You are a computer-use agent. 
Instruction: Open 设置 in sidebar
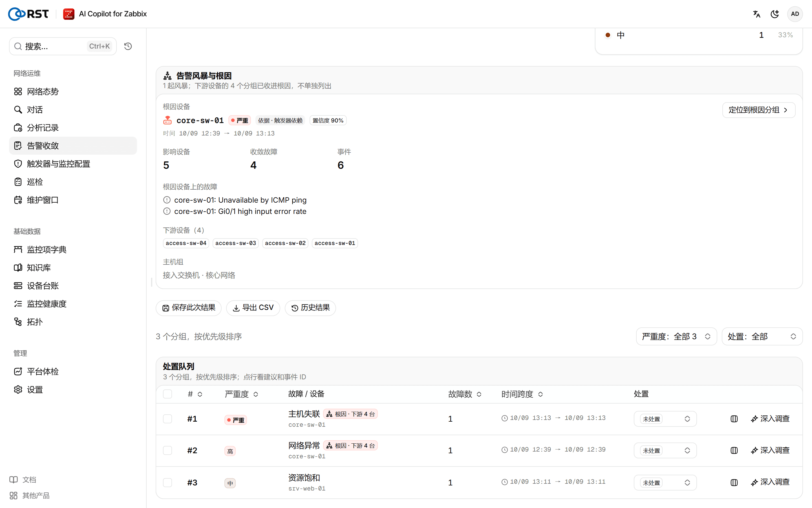[73, 389]
